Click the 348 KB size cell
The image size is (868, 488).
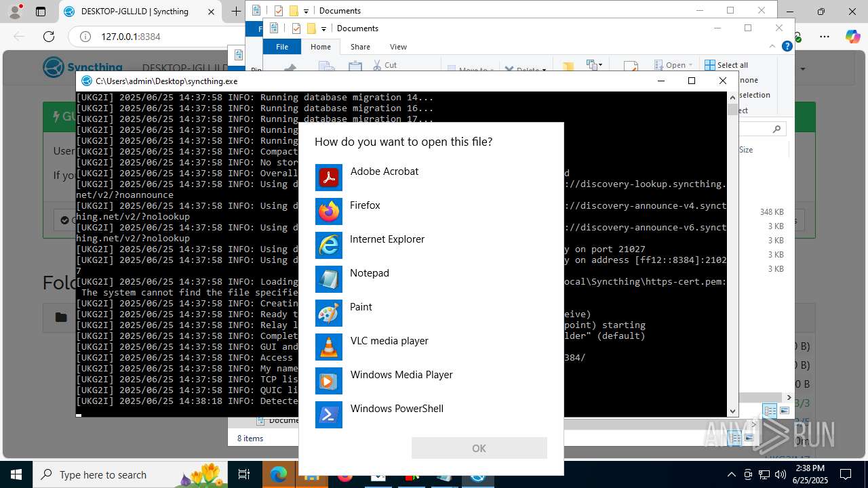pyautogui.click(x=772, y=212)
